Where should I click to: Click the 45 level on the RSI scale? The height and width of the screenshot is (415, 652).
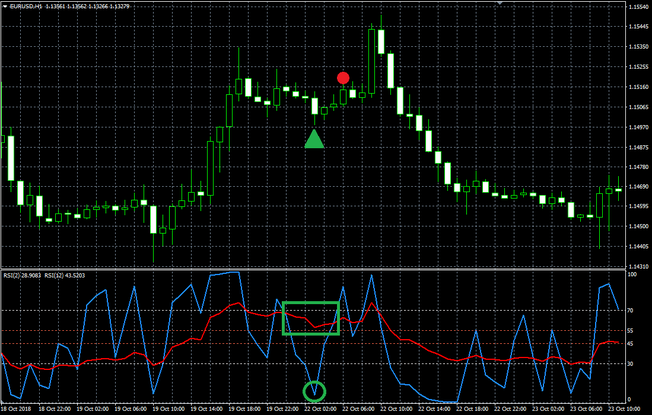pyautogui.click(x=630, y=343)
